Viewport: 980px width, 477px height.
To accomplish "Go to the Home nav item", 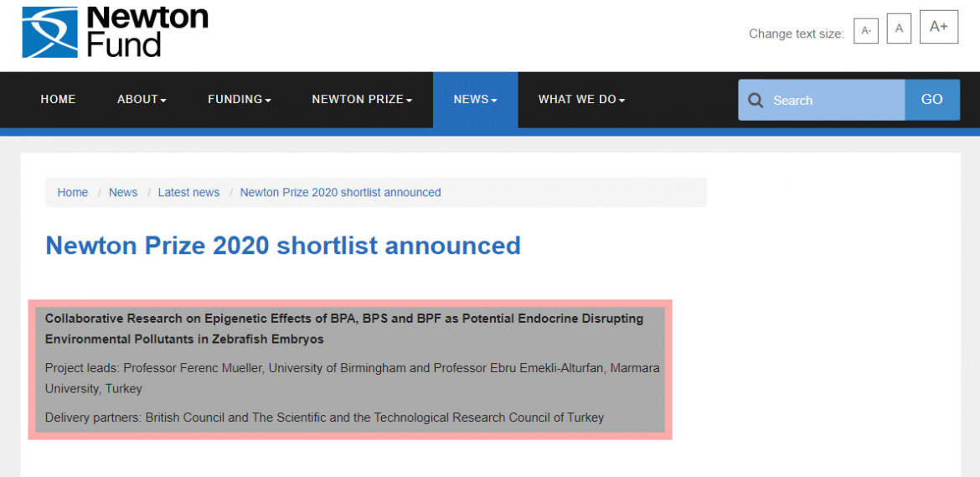I will [x=58, y=100].
